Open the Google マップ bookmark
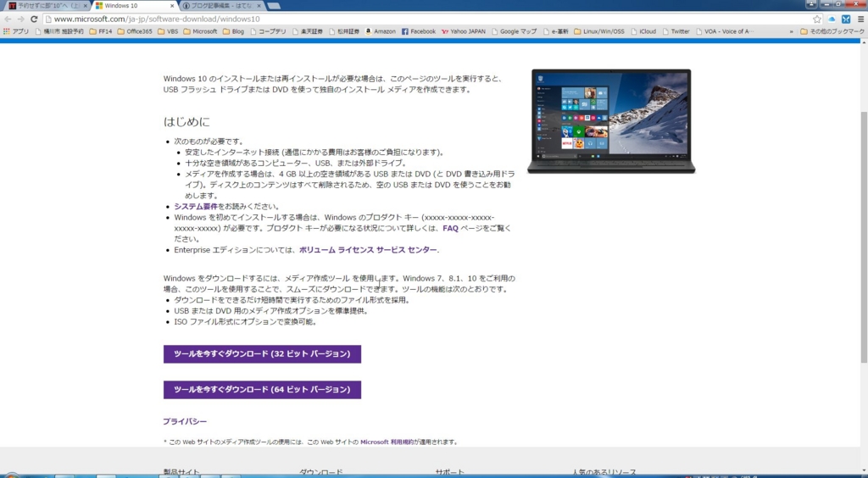The image size is (868, 478). (514, 31)
